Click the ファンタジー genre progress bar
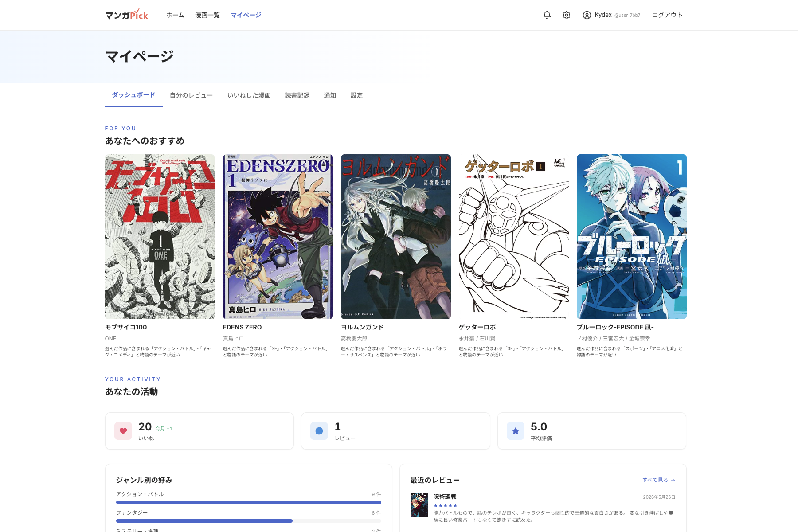 tap(249, 521)
